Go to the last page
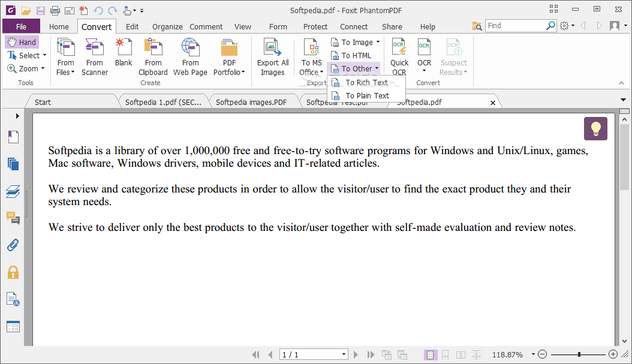The width and height of the screenshot is (632, 364). click(x=371, y=355)
